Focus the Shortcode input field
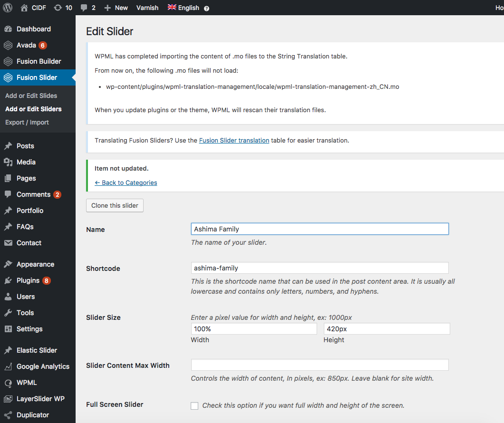Image resolution: width=504 pixels, height=423 pixels. coord(320,268)
